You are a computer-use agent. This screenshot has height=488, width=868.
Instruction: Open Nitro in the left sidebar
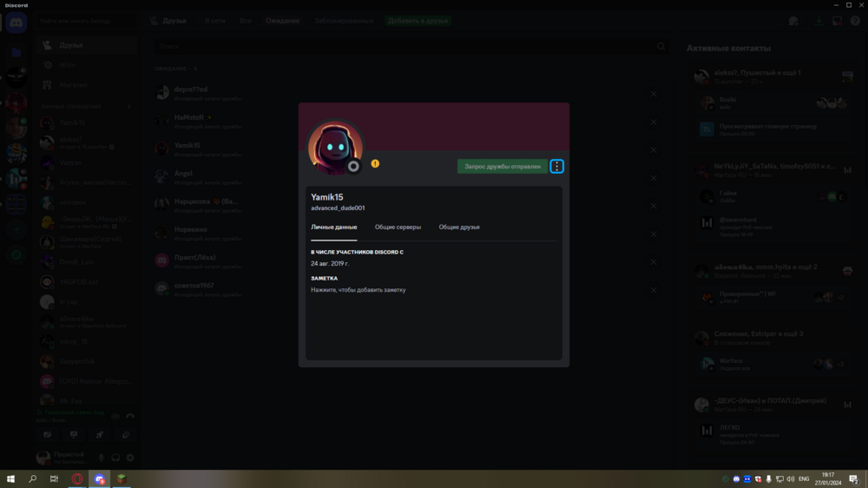[x=87, y=65]
